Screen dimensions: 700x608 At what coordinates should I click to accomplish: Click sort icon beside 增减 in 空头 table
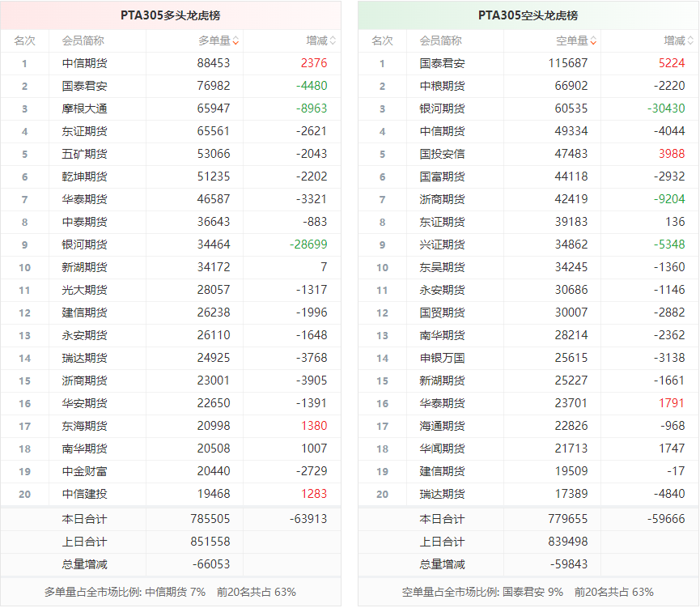(690, 41)
